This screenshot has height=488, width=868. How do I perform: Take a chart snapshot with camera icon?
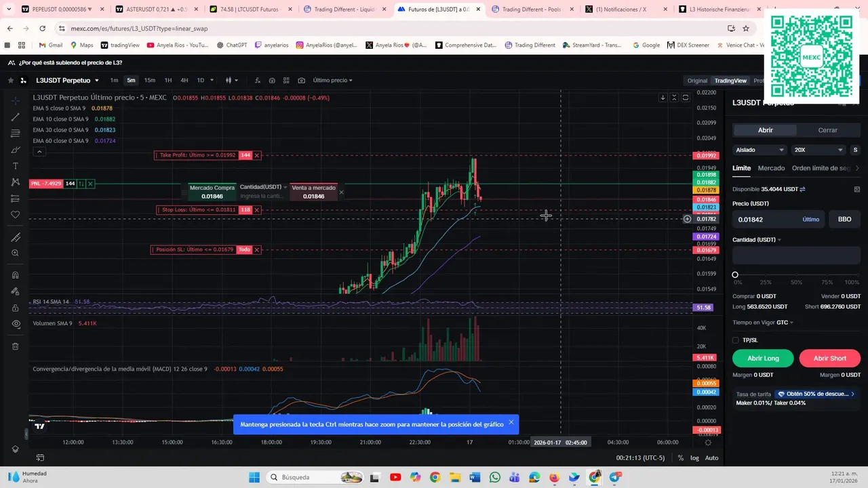pos(302,80)
